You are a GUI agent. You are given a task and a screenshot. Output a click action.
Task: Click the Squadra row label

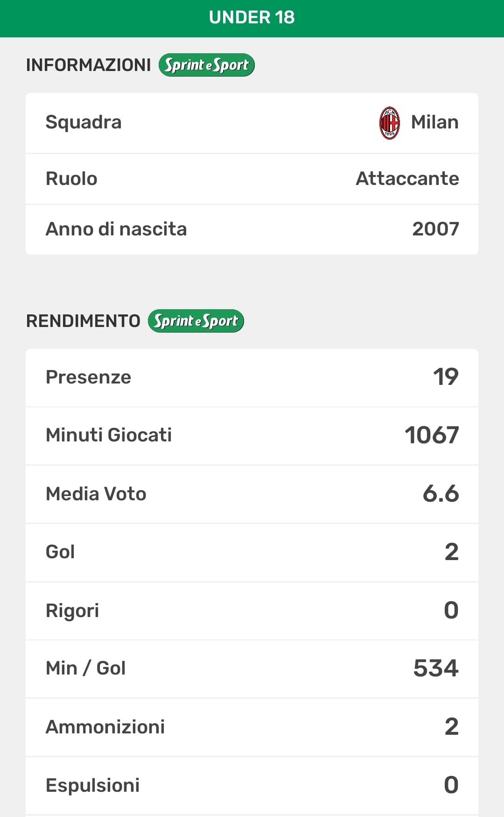point(84,122)
